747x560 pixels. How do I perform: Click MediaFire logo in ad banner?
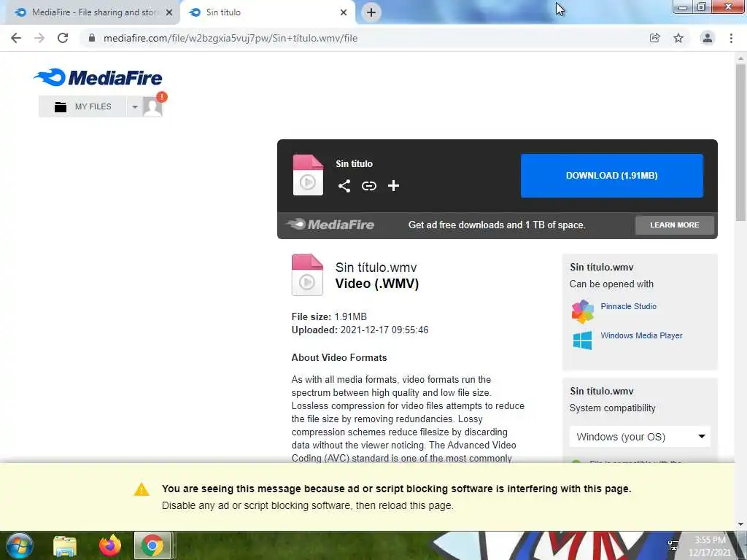coord(330,225)
